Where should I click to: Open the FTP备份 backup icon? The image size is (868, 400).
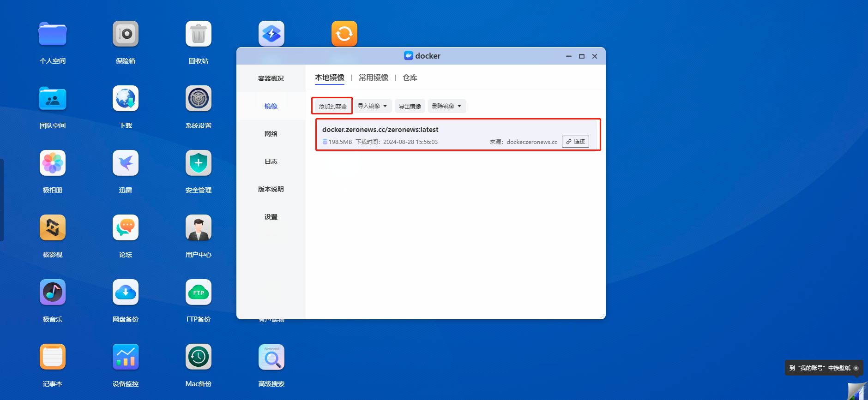pos(199,292)
